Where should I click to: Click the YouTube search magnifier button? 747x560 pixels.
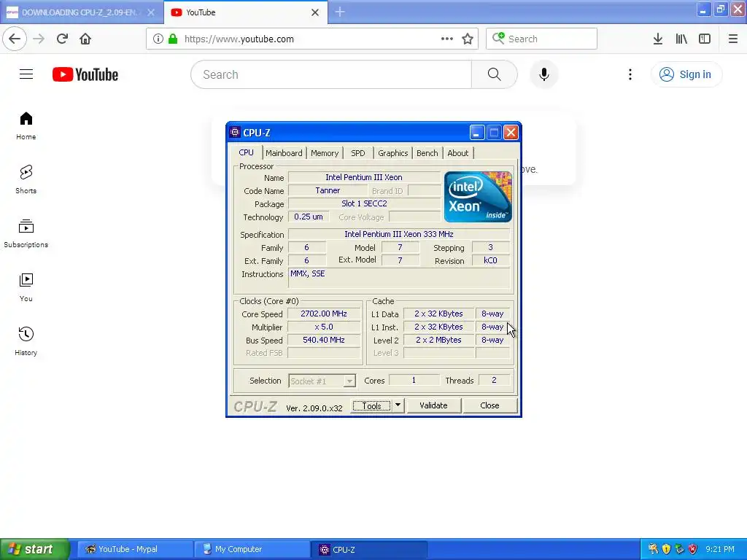[x=494, y=74]
